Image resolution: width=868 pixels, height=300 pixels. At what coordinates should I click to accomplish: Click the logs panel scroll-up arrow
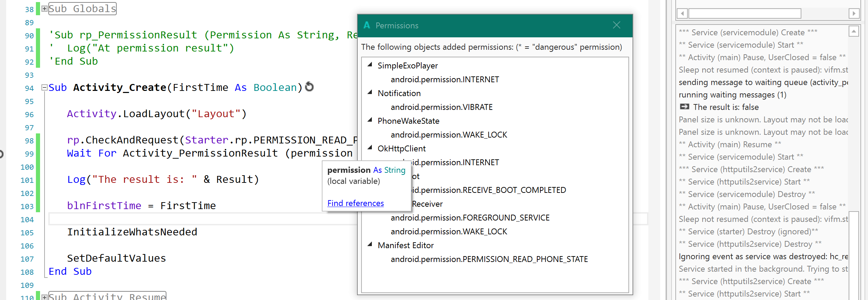[853, 31]
